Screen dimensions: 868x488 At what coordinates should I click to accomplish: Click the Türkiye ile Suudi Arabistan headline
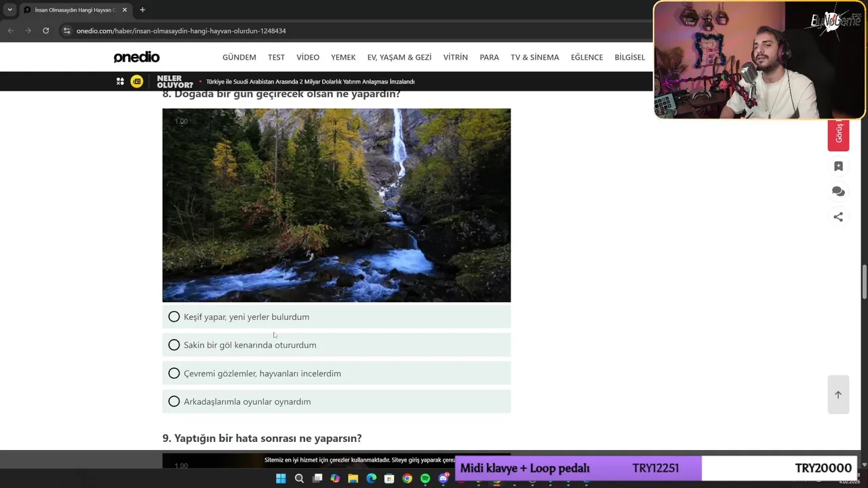pyautogui.click(x=311, y=81)
